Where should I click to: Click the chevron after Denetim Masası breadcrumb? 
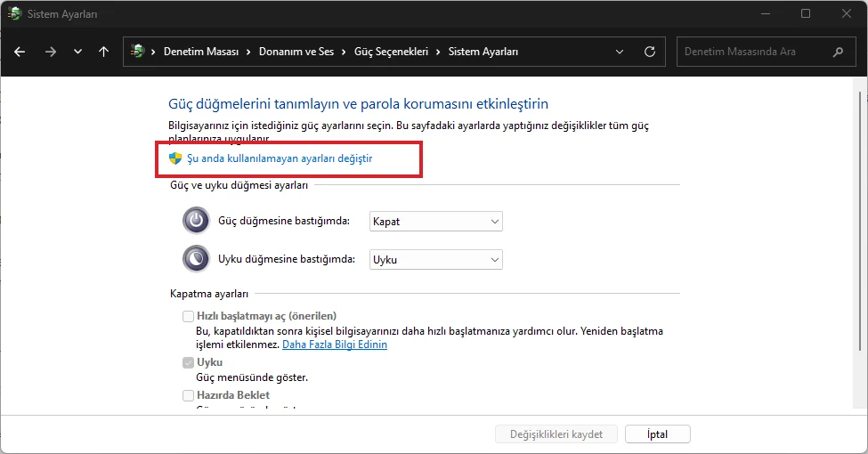pyautogui.click(x=248, y=52)
